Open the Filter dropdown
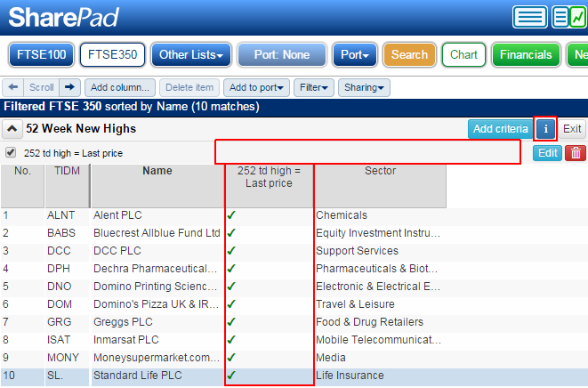The width and height of the screenshot is (588, 388). coord(314,87)
